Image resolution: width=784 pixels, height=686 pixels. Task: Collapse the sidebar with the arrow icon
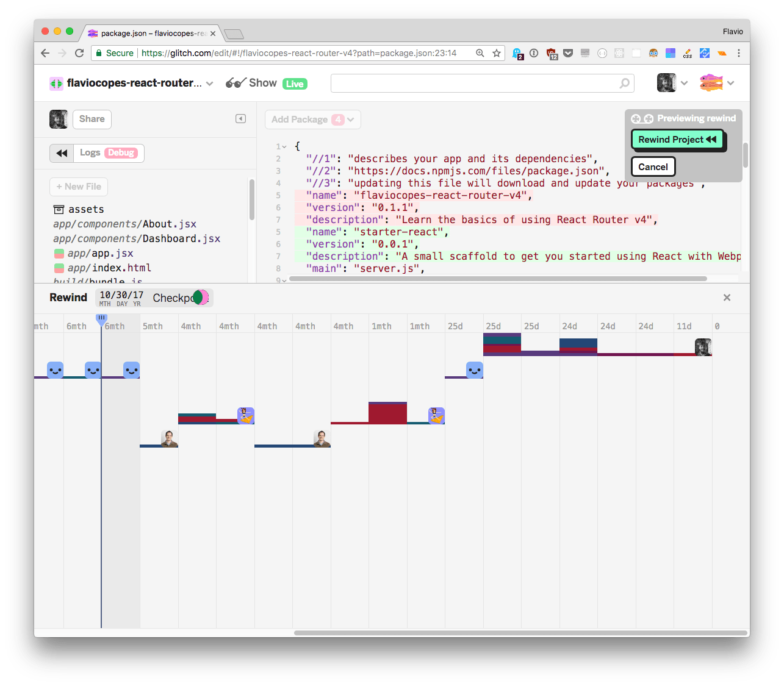(240, 119)
